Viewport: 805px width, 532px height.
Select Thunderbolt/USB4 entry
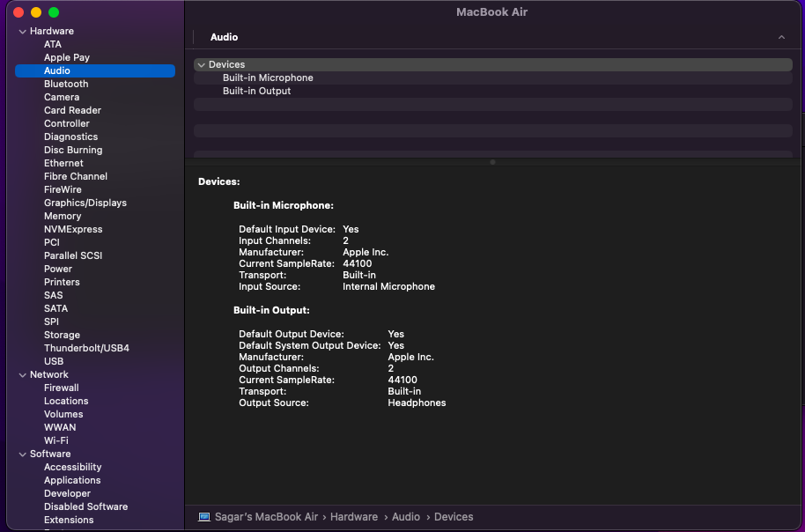tap(86, 348)
